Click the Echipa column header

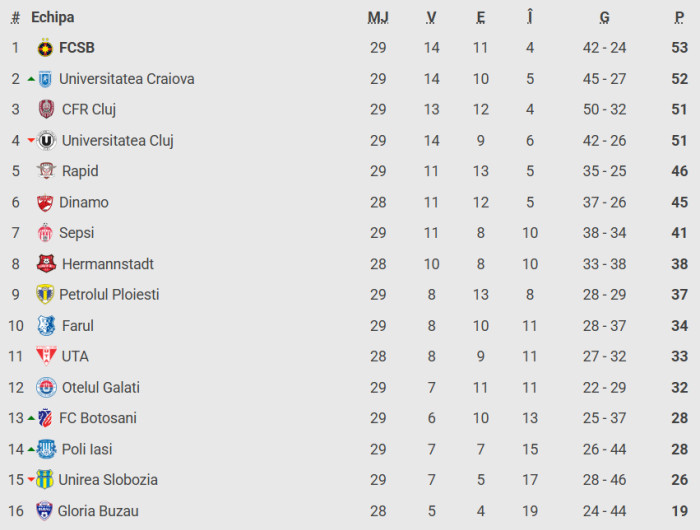click(53, 17)
